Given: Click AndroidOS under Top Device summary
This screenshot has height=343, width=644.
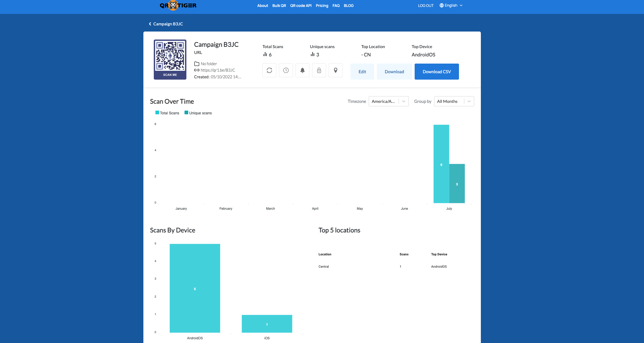Looking at the screenshot, I should [423, 54].
